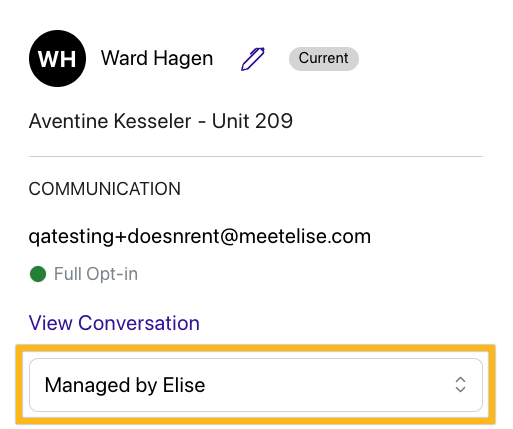Screen dimensions: 513x429
Task: Click the qatesting+doesnrent@meetelise.com email address
Action: (200, 237)
